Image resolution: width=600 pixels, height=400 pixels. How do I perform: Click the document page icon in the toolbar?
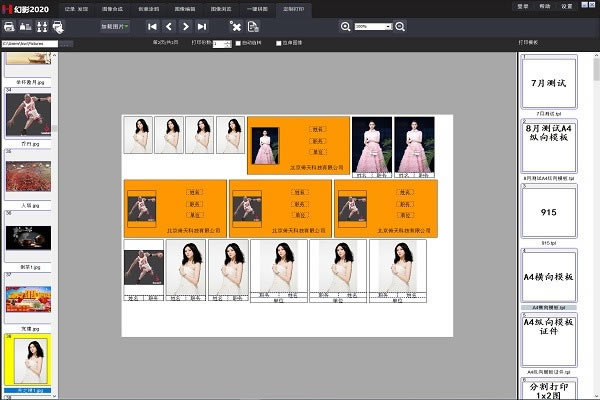[255, 26]
